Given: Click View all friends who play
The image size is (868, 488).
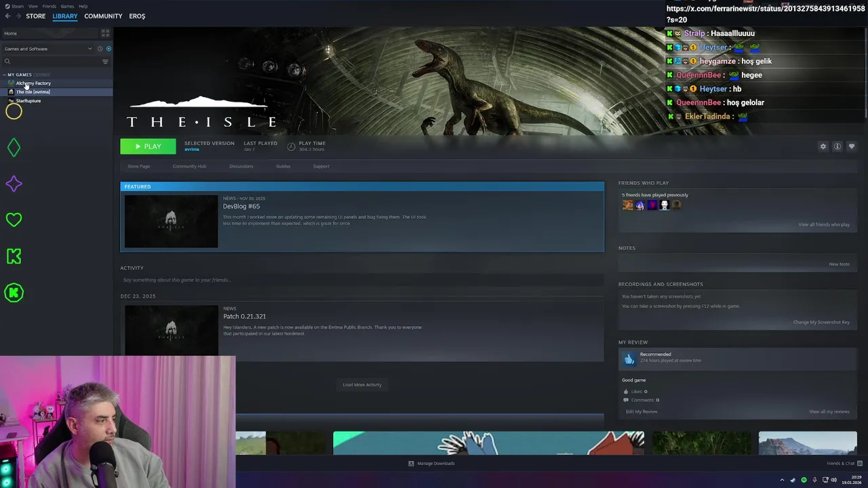Looking at the screenshot, I should 824,224.
